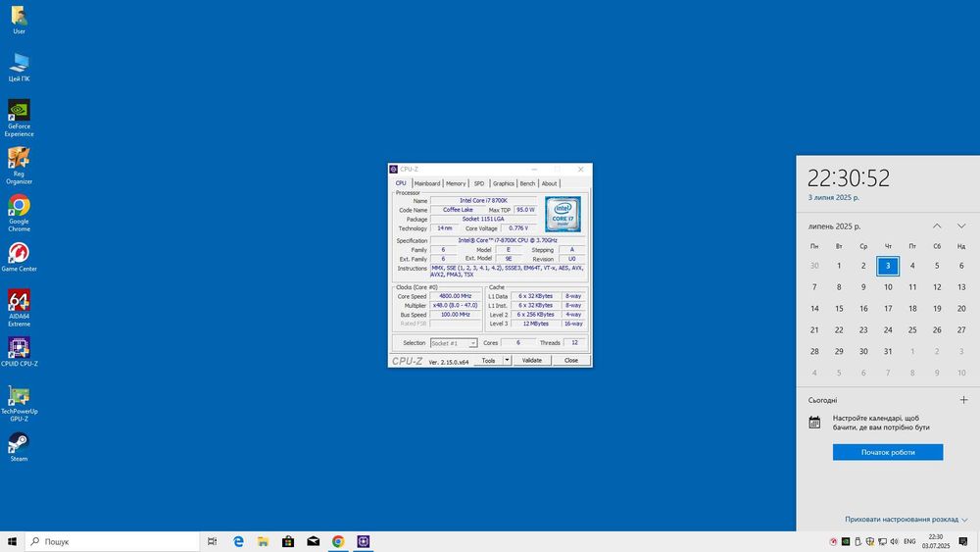Click the Validate button
The image size is (980, 552).
tap(532, 360)
